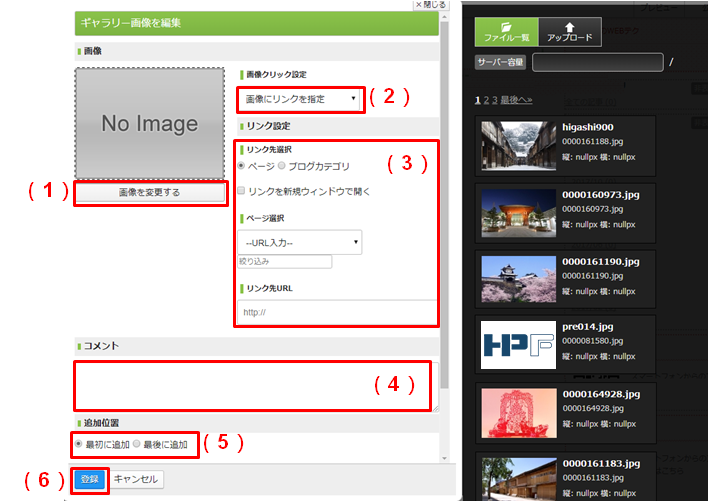Select 最初に追加 radio option
Screen dimensions: 709x502
click(x=79, y=444)
